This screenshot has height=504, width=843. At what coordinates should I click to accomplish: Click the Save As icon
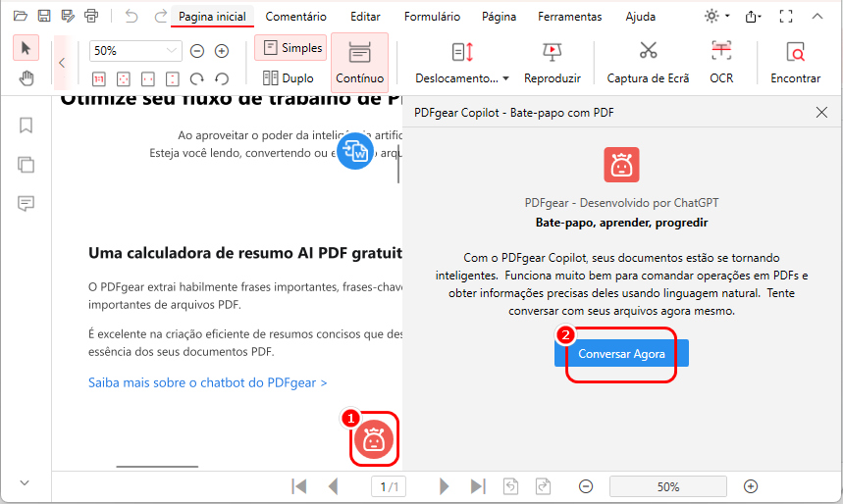(x=68, y=16)
